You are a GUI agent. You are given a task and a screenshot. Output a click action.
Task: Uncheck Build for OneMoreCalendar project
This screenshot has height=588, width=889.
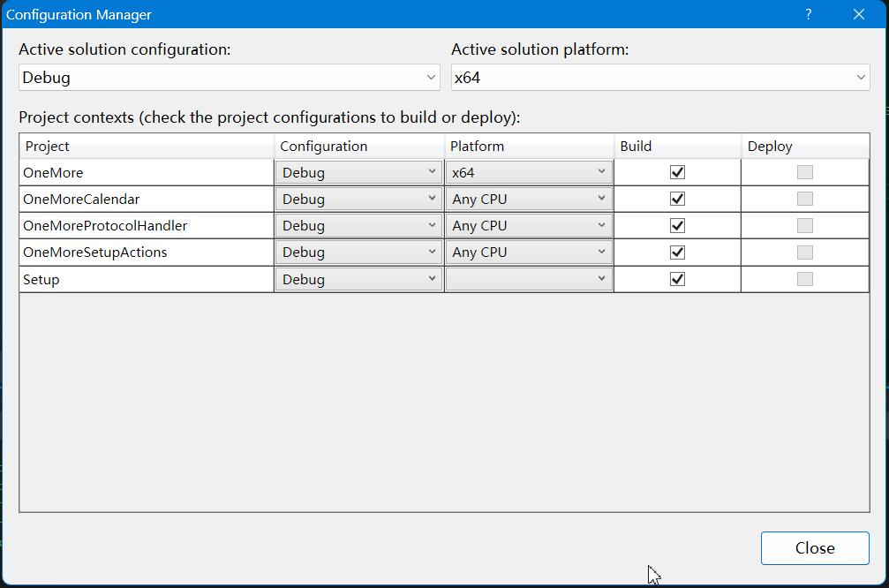tap(677, 199)
